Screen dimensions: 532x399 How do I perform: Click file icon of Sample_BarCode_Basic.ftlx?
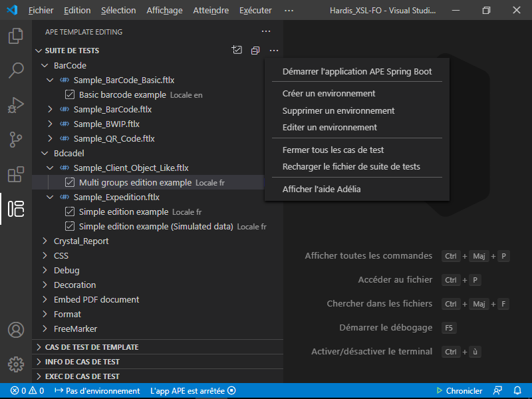pos(65,80)
